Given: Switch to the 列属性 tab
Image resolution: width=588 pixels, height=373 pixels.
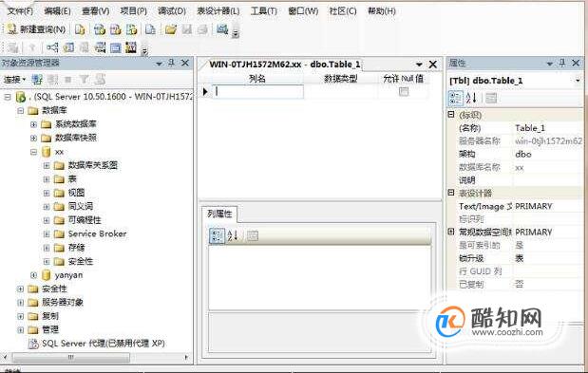Looking at the screenshot, I should point(219,214).
